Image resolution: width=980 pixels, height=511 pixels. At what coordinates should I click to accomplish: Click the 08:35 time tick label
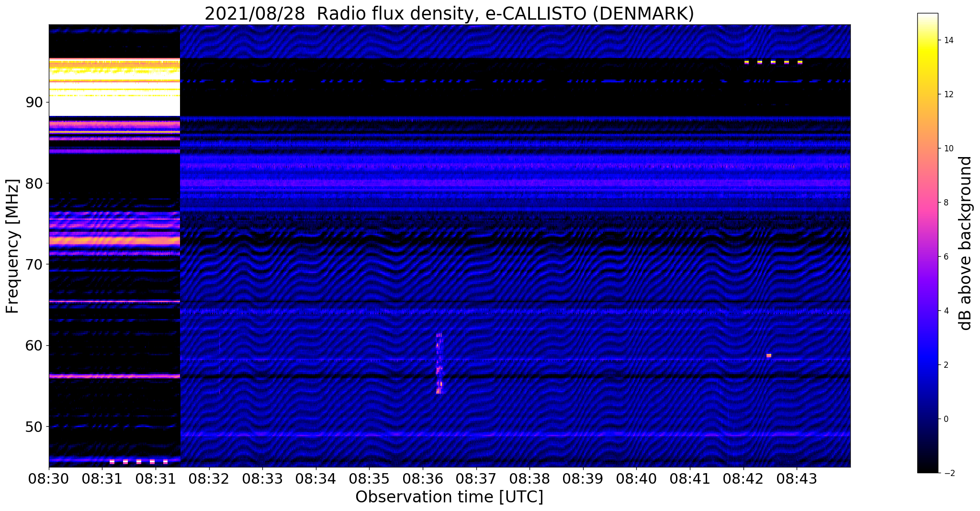click(x=369, y=479)
